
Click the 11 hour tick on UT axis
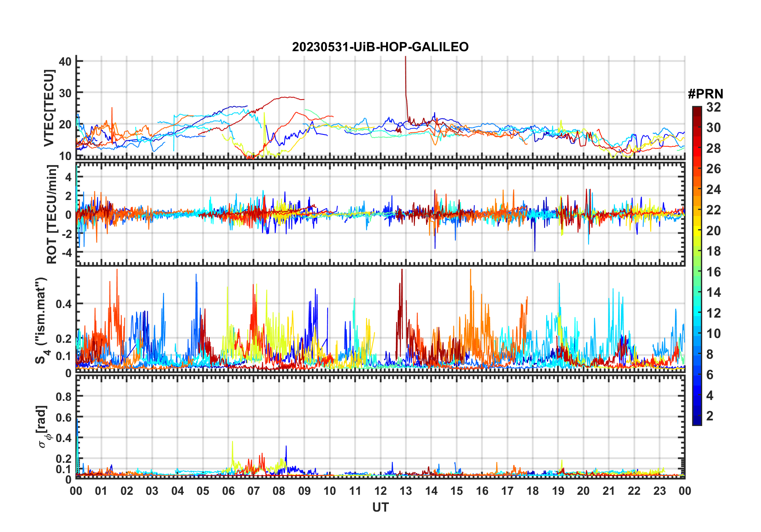point(355,491)
